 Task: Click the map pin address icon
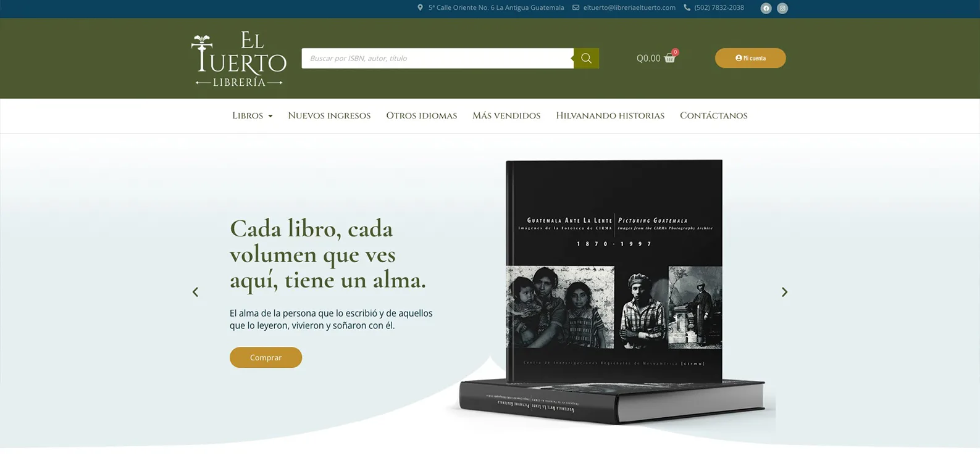(420, 8)
